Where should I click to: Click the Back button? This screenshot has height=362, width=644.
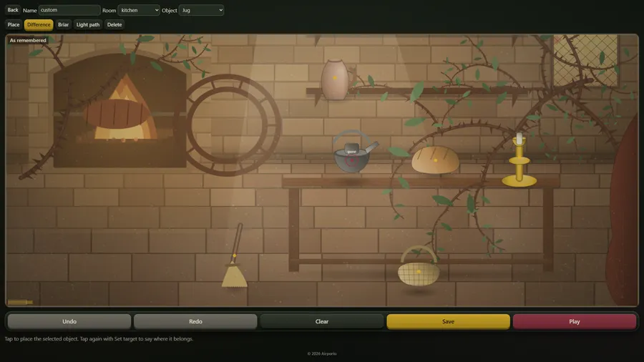(13, 10)
